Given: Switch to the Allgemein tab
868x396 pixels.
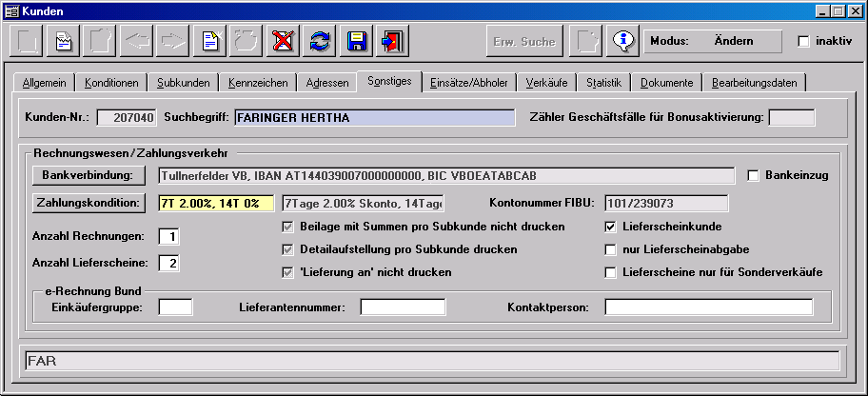Looking at the screenshot, I should tap(45, 83).
